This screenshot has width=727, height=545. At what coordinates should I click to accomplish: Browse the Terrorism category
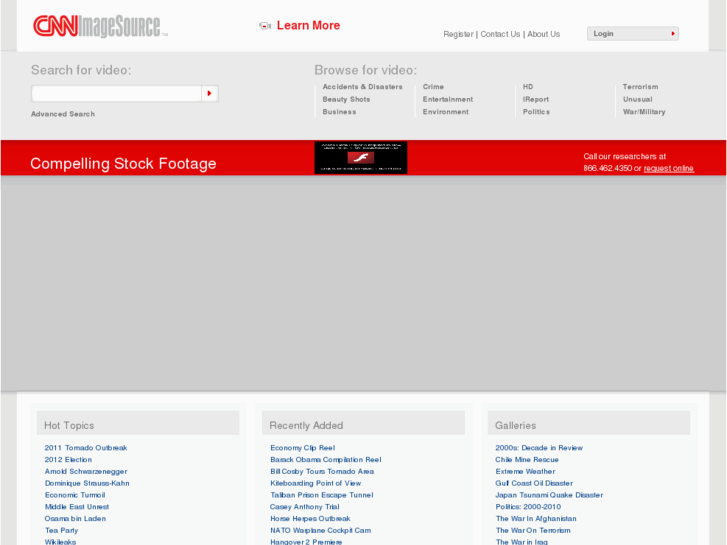(x=640, y=87)
